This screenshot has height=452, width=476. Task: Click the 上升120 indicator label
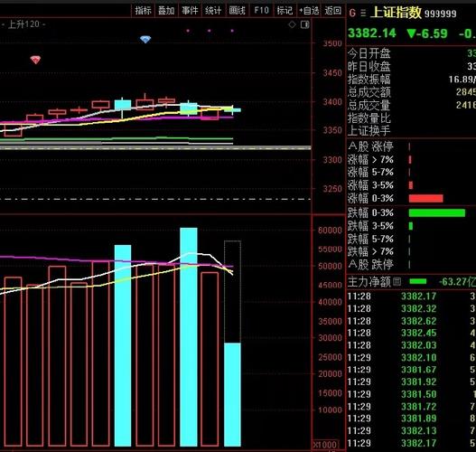[x=24, y=24]
